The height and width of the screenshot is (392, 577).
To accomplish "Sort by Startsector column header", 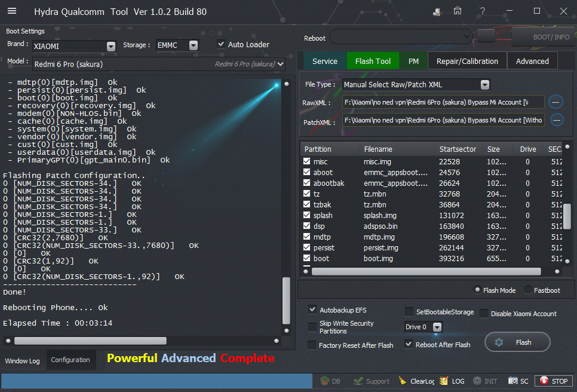I will [458, 149].
